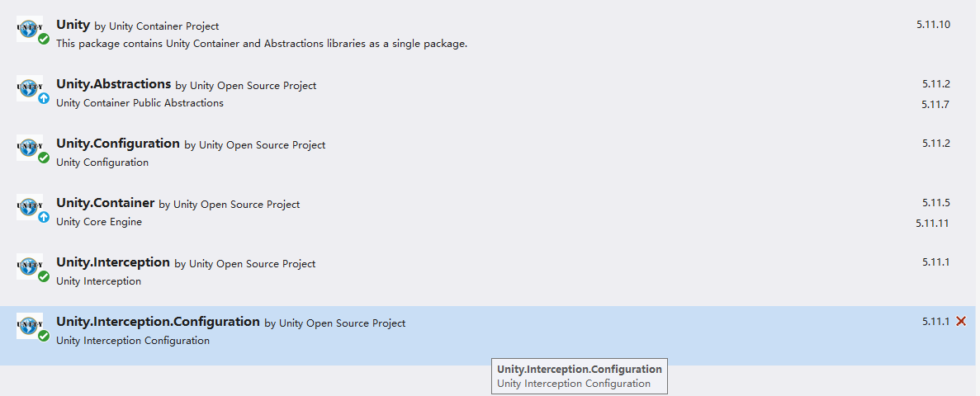Click the Unity.Interception package logo icon

28,266
